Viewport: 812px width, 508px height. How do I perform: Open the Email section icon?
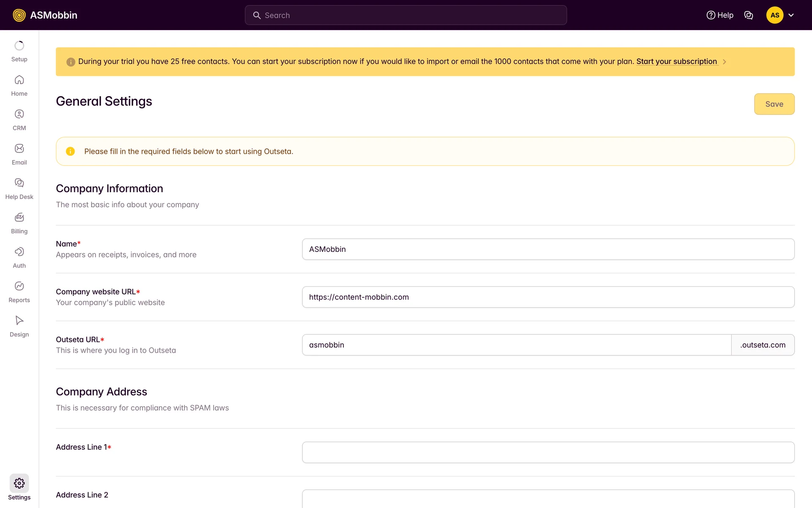pyautogui.click(x=19, y=149)
